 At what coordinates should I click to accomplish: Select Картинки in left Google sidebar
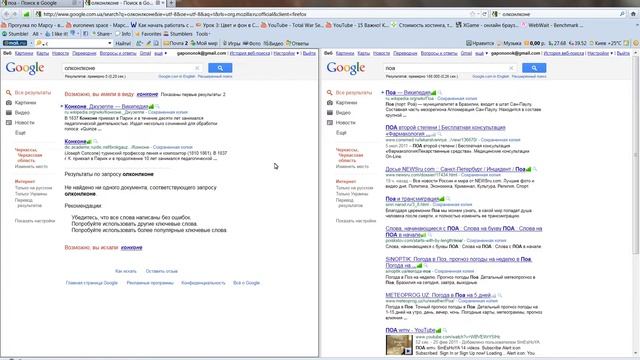[25, 103]
